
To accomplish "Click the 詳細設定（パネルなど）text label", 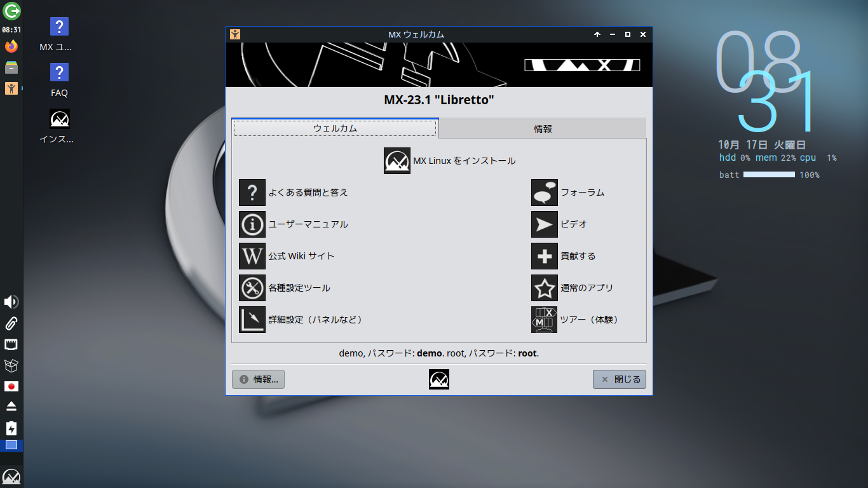I will (315, 320).
